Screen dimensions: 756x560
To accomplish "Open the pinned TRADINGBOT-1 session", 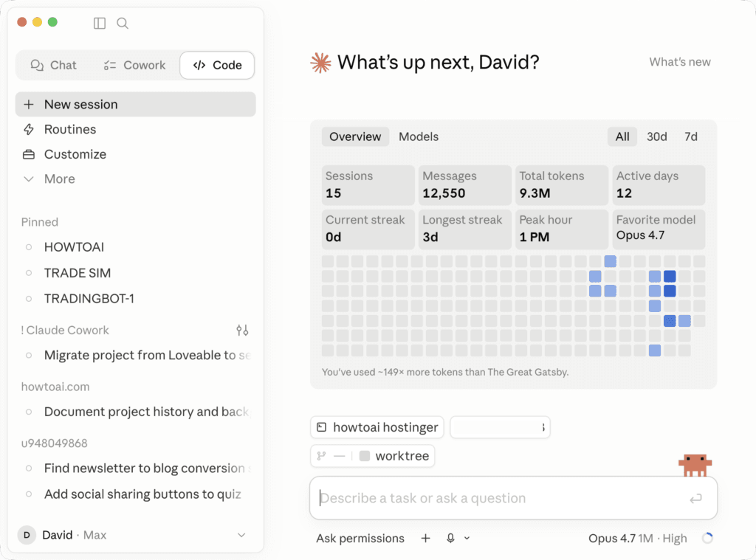I will (136, 299).
